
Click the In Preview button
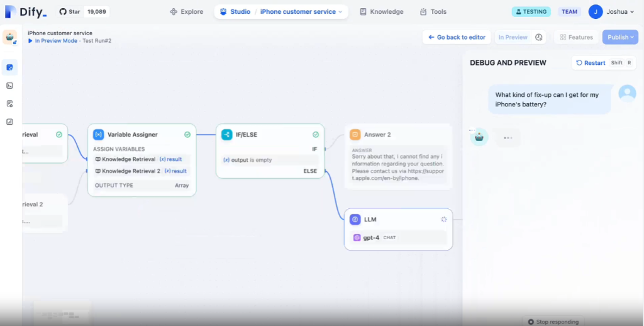pyautogui.click(x=513, y=37)
